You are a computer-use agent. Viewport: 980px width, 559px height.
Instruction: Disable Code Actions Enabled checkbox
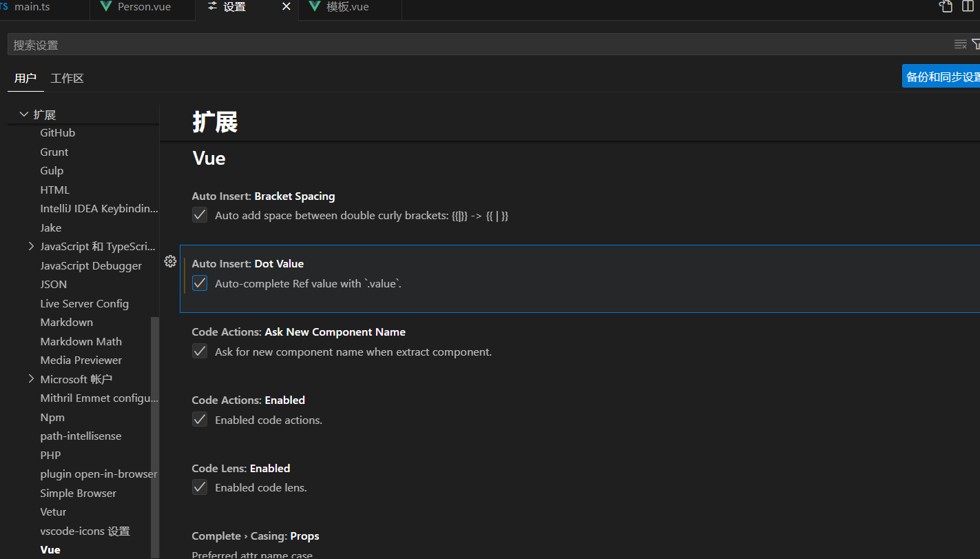[x=200, y=419]
